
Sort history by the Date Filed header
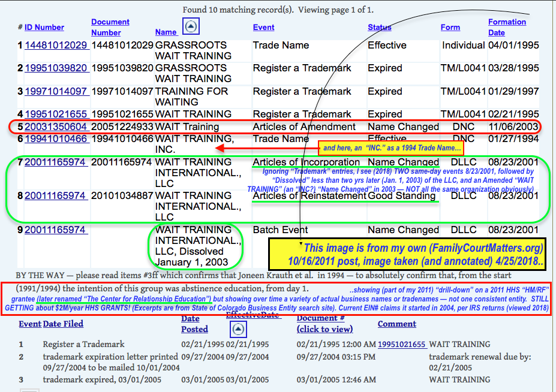(63, 324)
